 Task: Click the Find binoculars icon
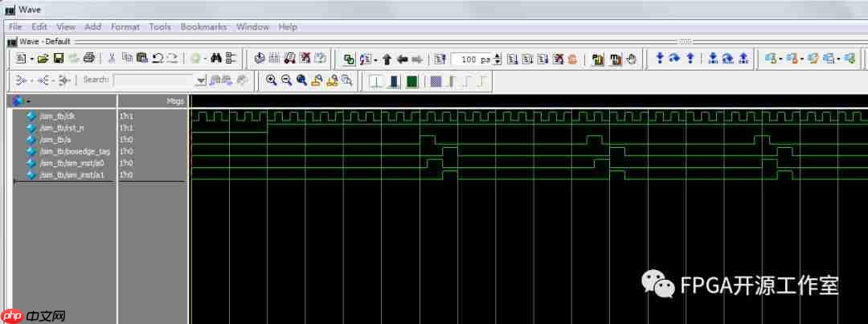click(x=216, y=58)
